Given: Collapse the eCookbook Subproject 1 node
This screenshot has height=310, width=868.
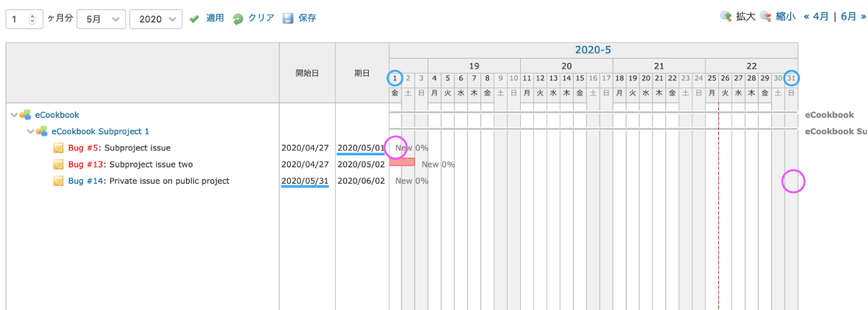Looking at the screenshot, I should (30, 131).
